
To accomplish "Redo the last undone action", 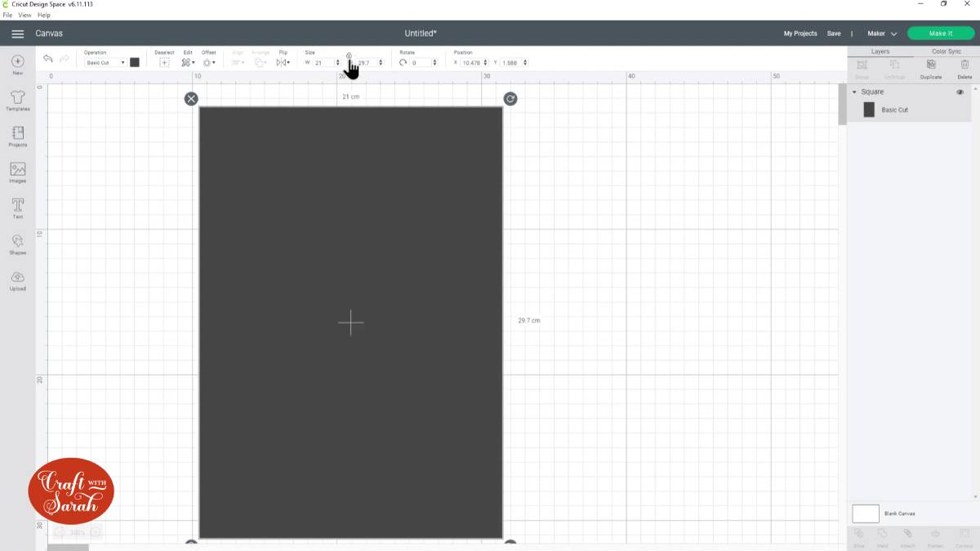I will pos(65,59).
